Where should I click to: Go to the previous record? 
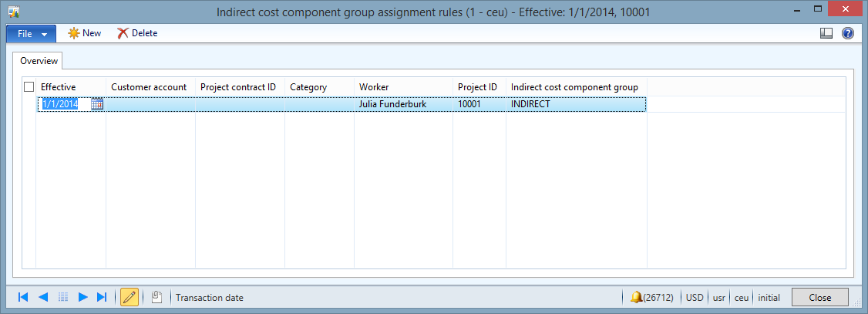(x=43, y=297)
